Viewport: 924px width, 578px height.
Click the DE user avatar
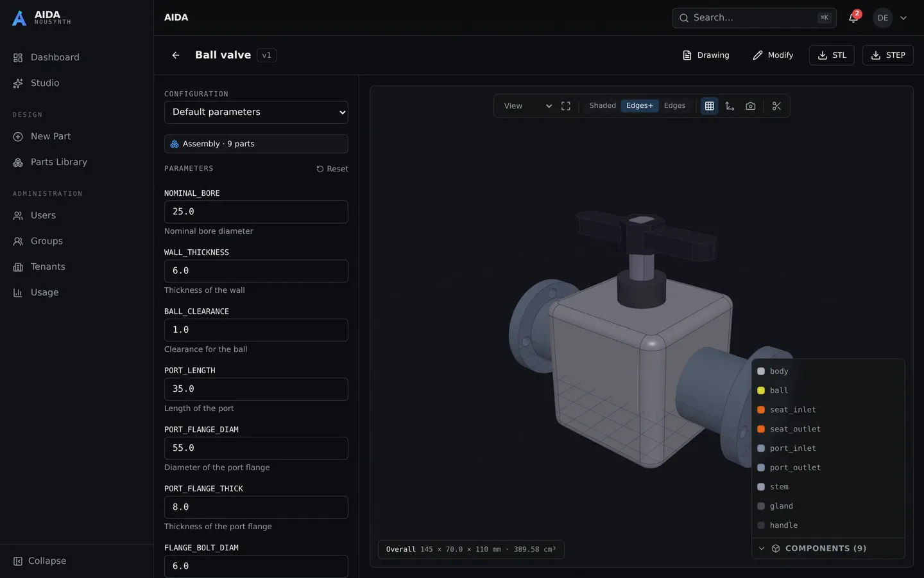pyautogui.click(x=883, y=18)
